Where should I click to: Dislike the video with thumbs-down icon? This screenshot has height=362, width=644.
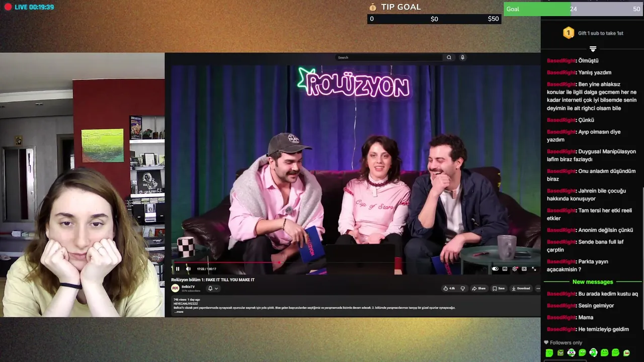tap(462, 288)
